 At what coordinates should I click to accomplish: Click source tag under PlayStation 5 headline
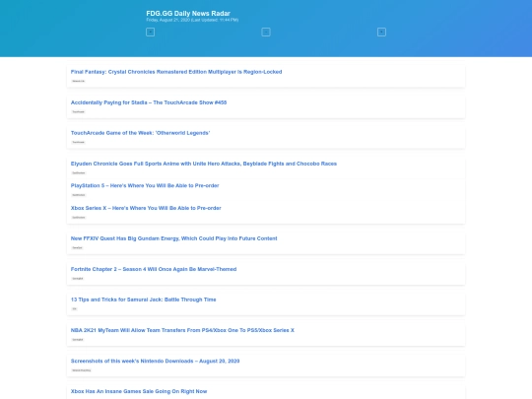pos(79,195)
